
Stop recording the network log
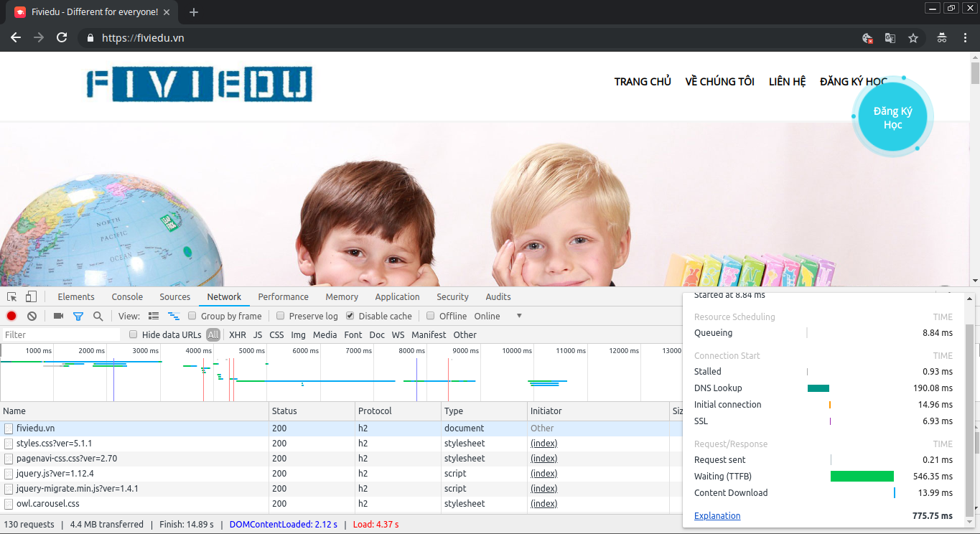pyautogui.click(x=11, y=316)
